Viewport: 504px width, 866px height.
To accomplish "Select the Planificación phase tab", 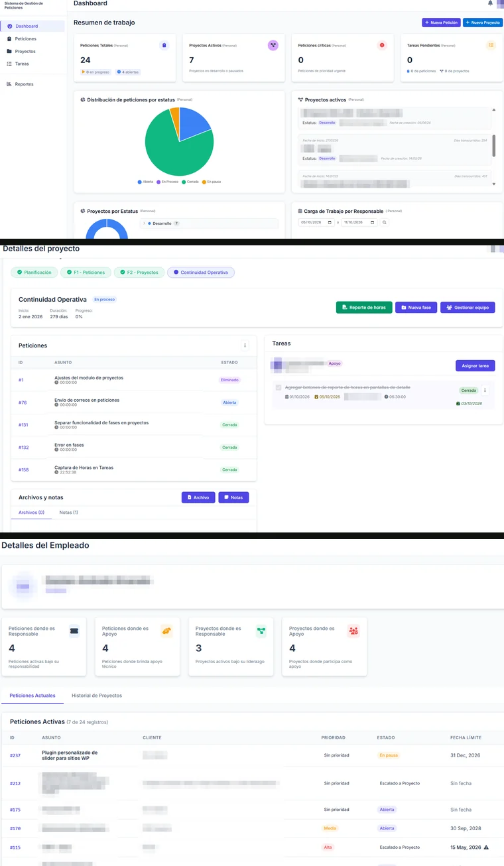I will tap(34, 273).
